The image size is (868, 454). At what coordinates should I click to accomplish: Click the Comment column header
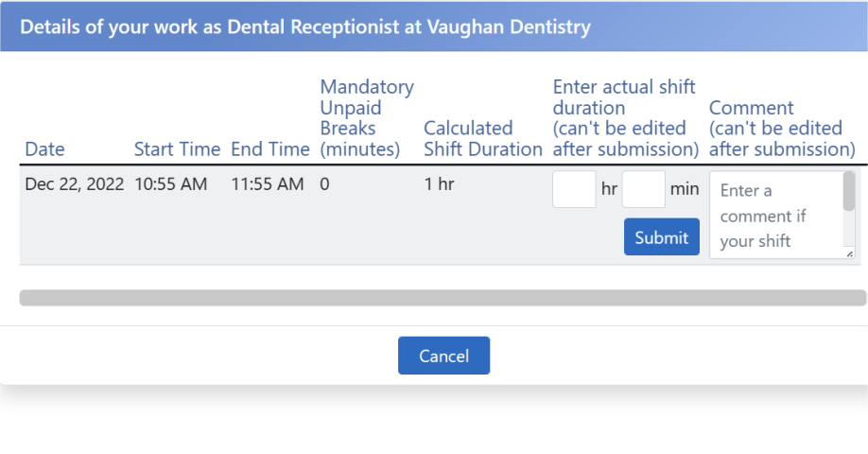782,128
